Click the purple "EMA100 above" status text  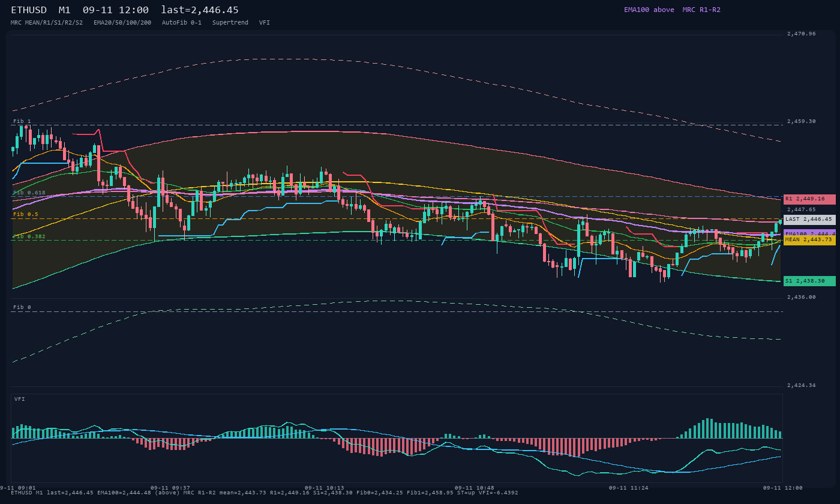649,10
